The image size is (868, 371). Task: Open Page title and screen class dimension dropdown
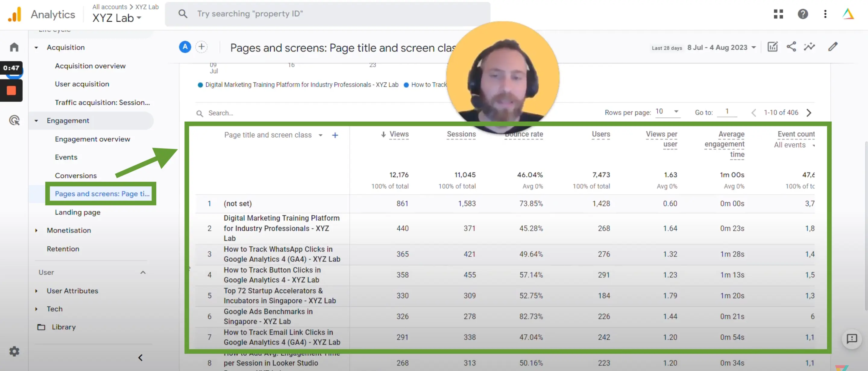tap(273, 135)
